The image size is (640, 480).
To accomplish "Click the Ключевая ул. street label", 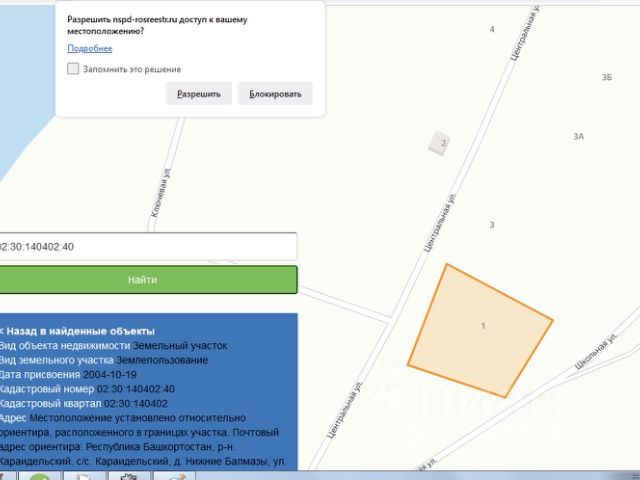I will click(161, 193).
